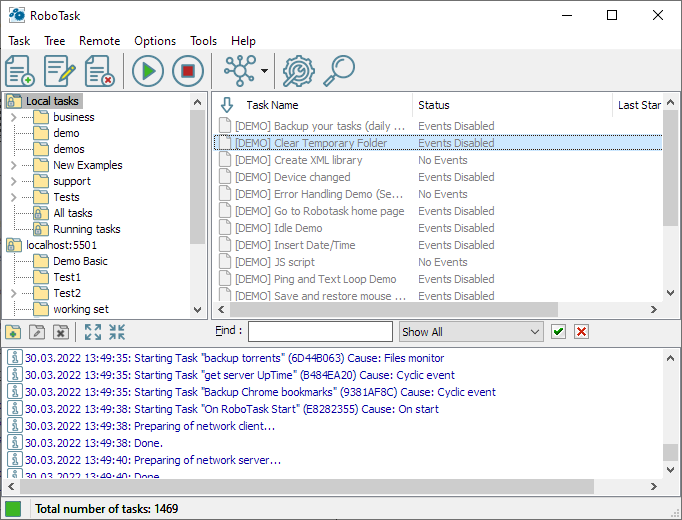
Task: Click the document icon of Create XML library task
Action: coord(225,160)
